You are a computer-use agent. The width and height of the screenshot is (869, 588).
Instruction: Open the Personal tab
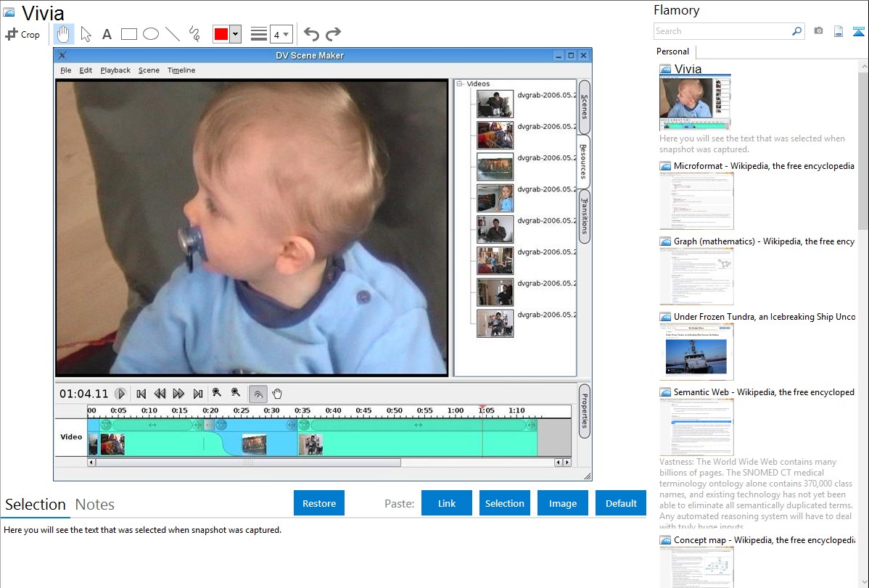672,51
